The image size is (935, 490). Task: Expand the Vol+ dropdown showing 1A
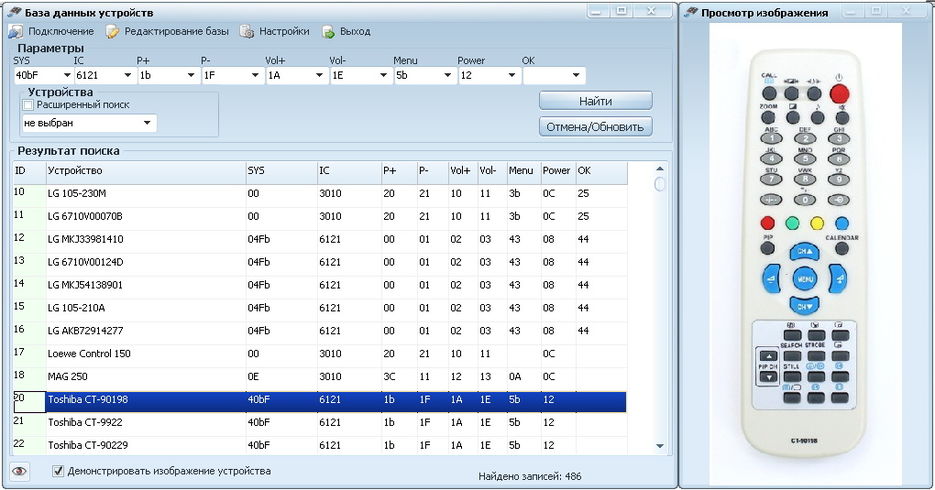pyautogui.click(x=320, y=76)
